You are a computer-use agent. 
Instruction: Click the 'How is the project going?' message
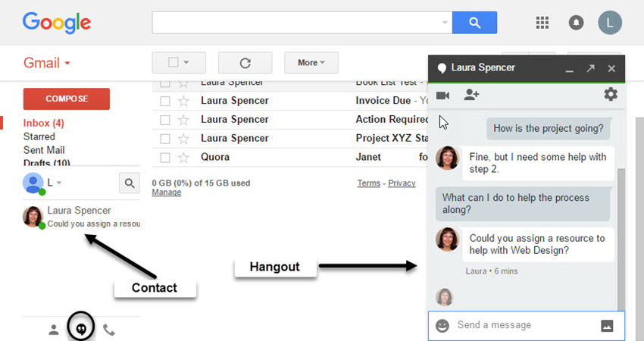click(549, 129)
